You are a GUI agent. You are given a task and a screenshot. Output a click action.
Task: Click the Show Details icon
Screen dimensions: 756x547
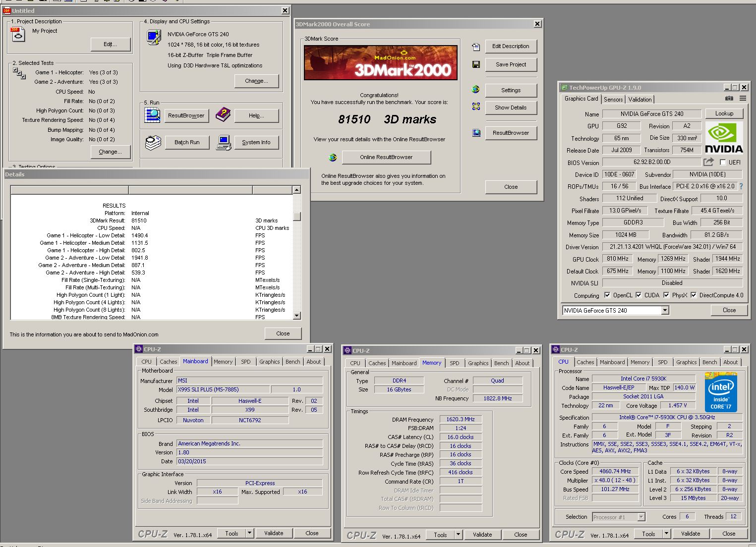(x=476, y=107)
